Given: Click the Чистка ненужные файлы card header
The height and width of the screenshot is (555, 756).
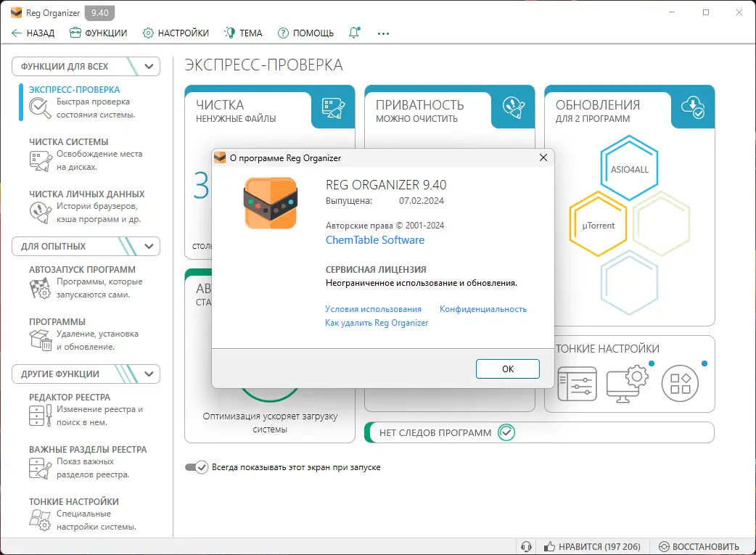Looking at the screenshot, I should pos(236,111).
